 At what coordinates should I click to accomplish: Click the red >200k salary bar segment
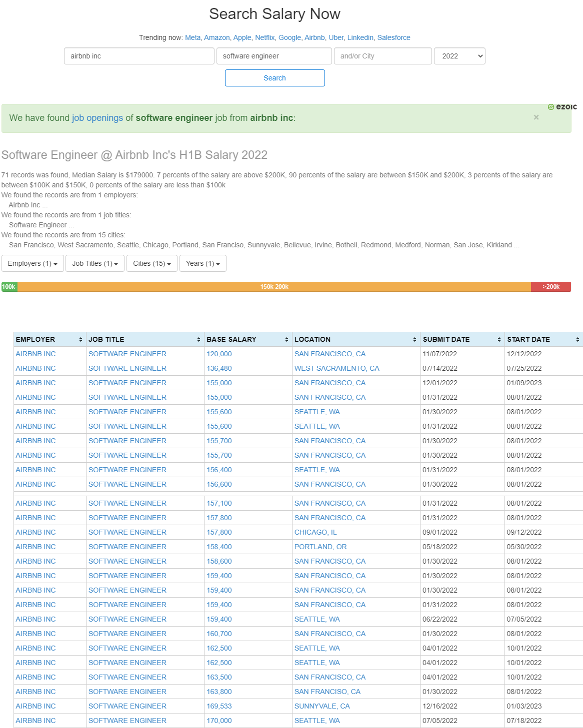click(551, 287)
